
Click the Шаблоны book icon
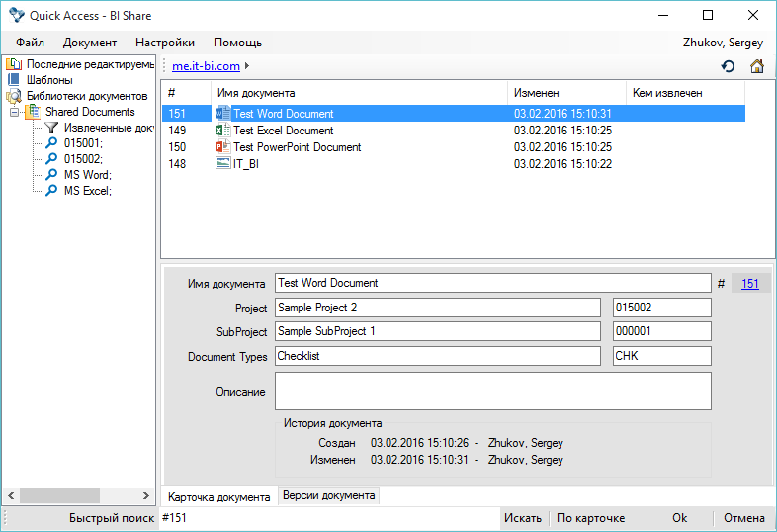coord(14,80)
